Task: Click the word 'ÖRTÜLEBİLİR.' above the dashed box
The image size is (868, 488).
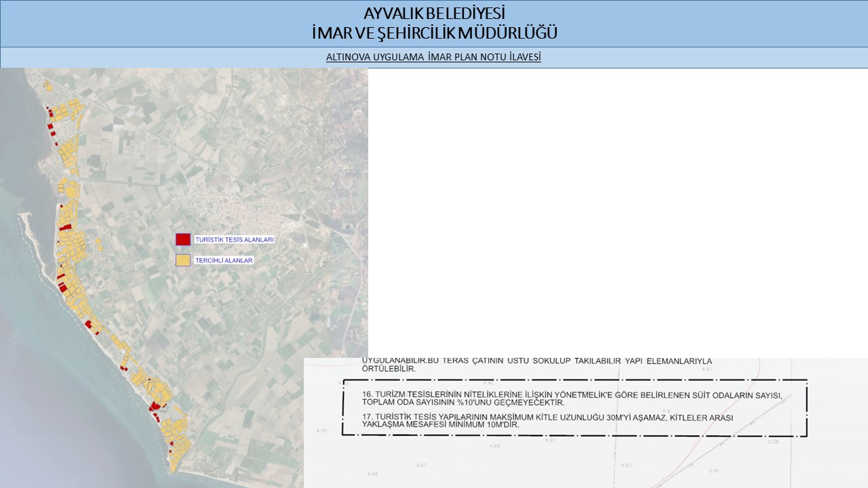Action: (x=389, y=370)
